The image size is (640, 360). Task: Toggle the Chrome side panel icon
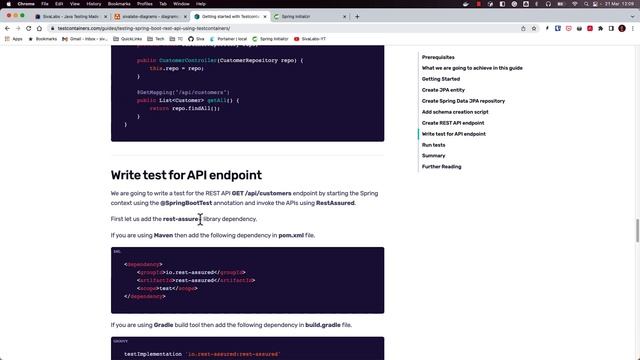tap(611, 29)
